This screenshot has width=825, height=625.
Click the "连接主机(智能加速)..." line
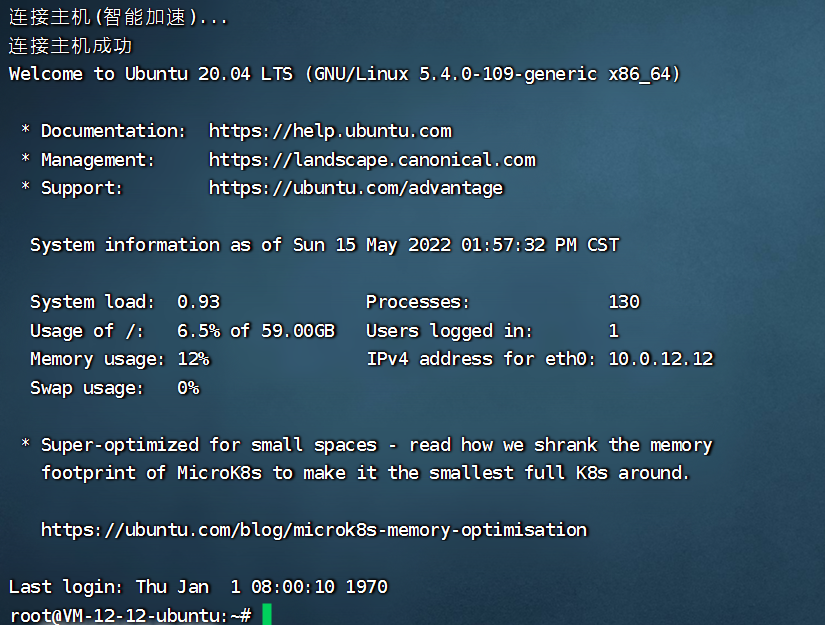pyautogui.click(x=118, y=17)
